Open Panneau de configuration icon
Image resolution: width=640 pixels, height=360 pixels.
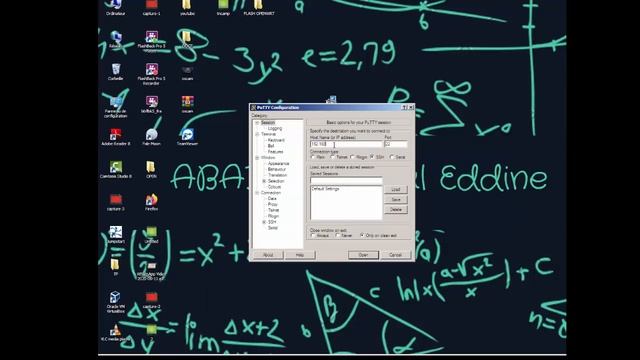[x=116, y=107]
